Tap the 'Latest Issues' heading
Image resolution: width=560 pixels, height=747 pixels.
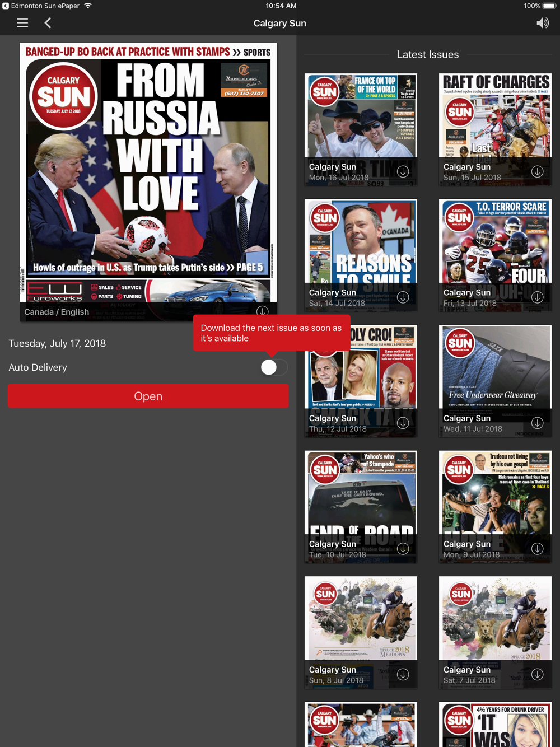(x=428, y=54)
